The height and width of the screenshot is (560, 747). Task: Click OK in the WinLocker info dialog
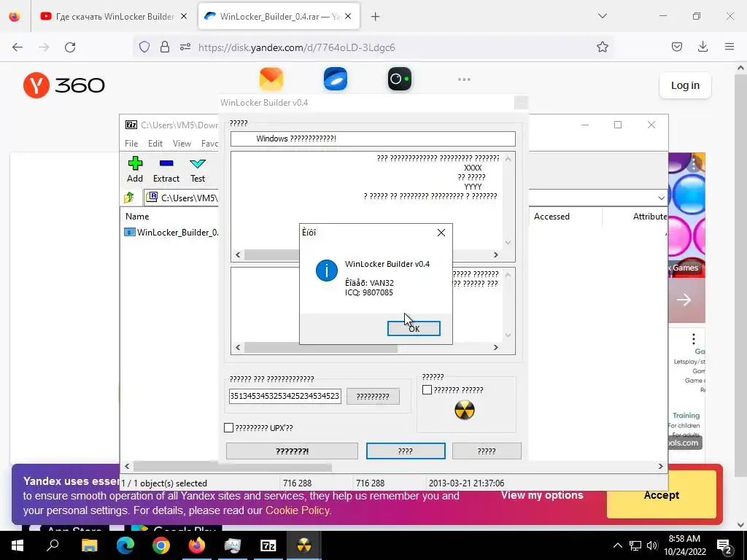[414, 329]
